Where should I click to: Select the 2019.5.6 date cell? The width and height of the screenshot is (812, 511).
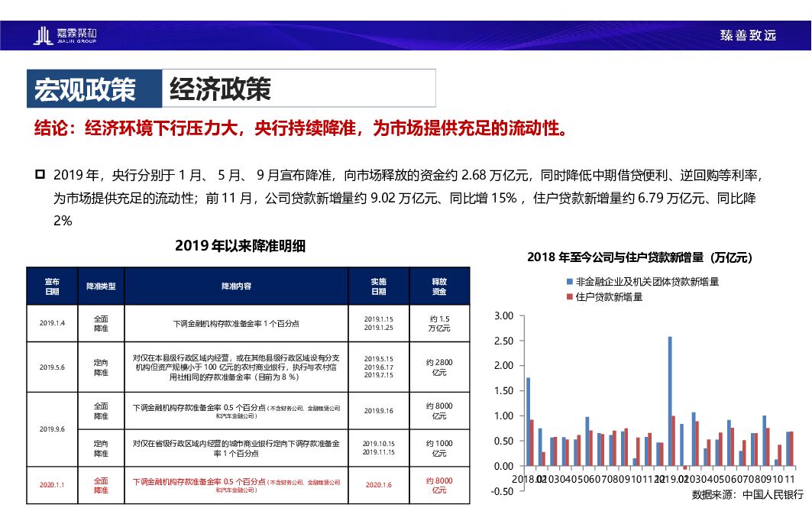pos(52,367)
